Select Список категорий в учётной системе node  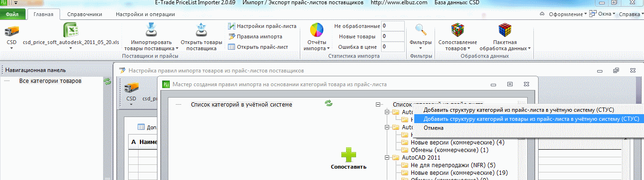point(241,104)
